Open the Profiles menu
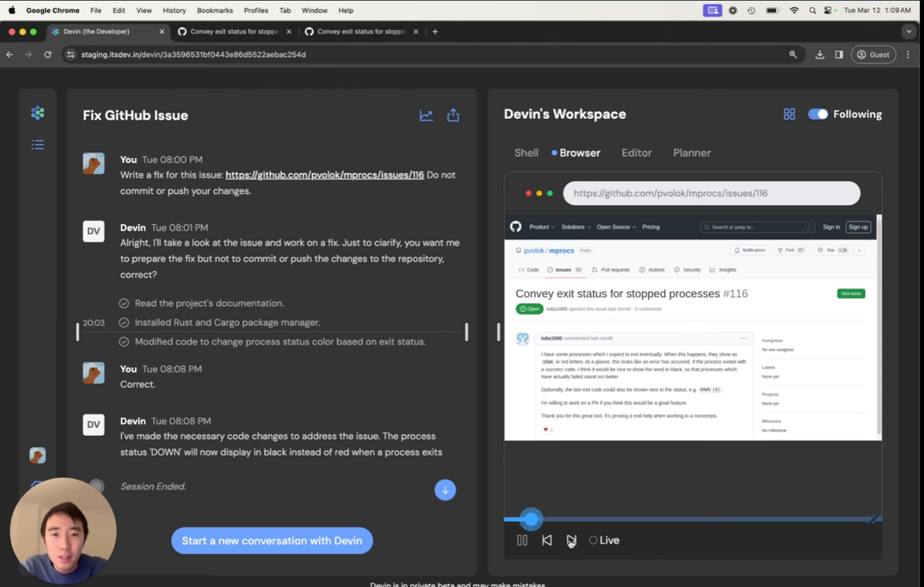 coord(256,11)
